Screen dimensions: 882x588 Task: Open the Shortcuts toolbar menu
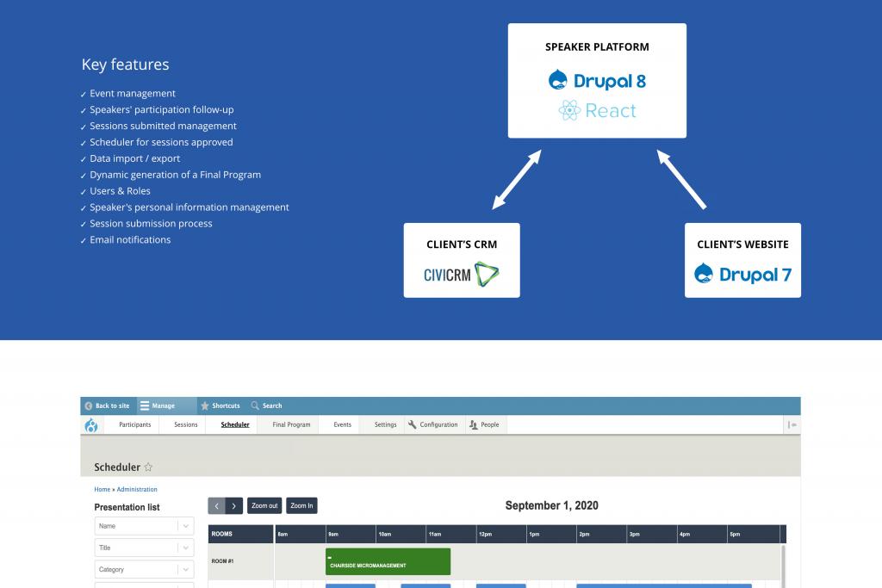click(x=220, y=405)
